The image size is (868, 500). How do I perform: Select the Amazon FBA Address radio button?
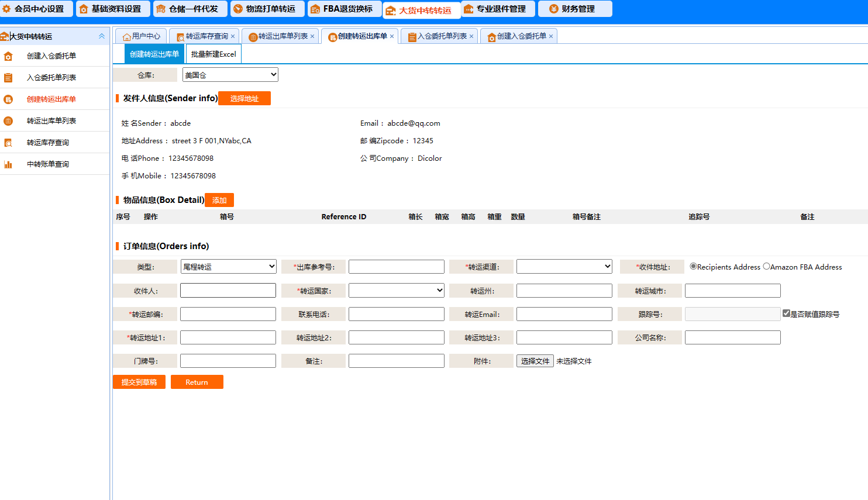click(766, 266)
